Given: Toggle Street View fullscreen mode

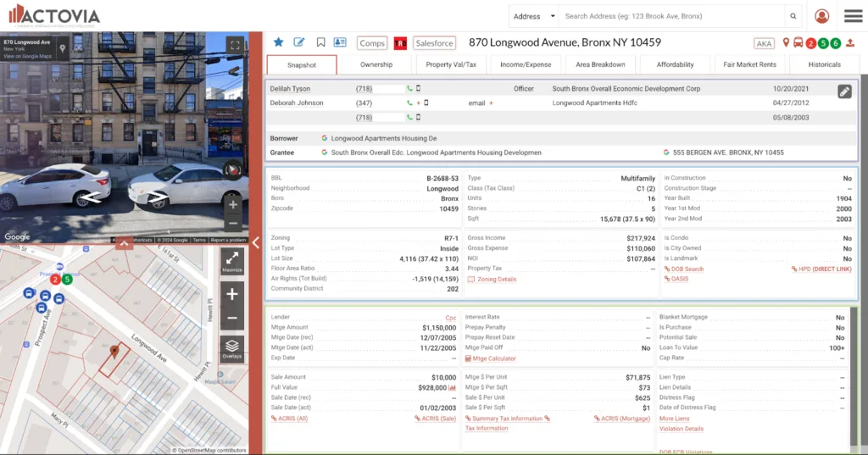Looking at the screenshot, I should (x=236, y=45).
